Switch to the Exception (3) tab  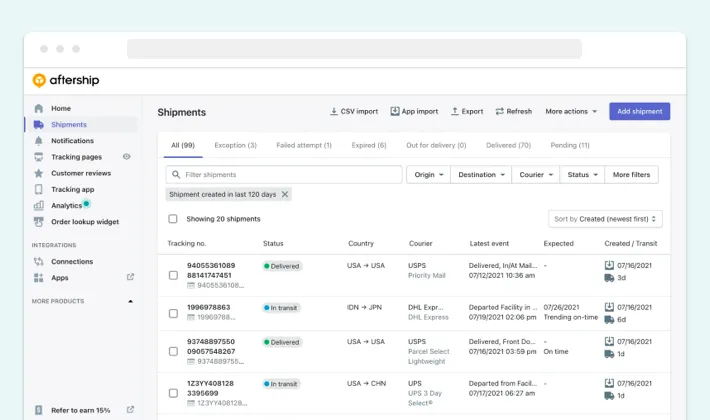tap(235, 145)
